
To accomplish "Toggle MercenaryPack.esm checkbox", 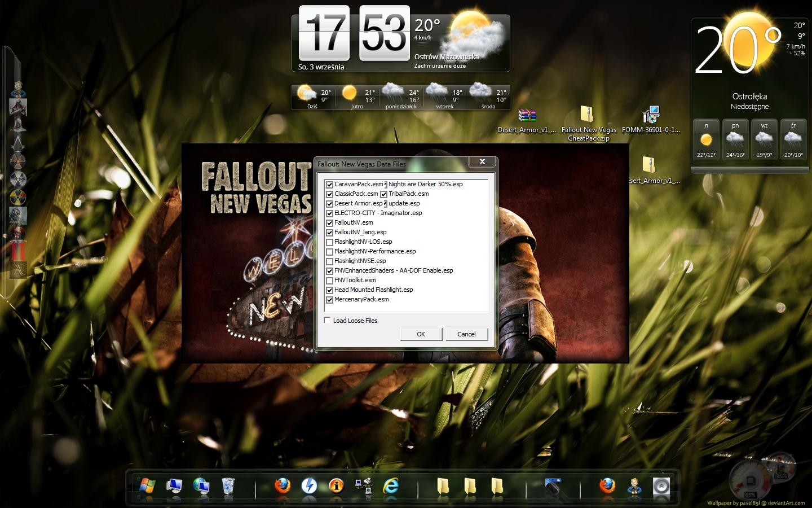I will (x=330, y=300).
